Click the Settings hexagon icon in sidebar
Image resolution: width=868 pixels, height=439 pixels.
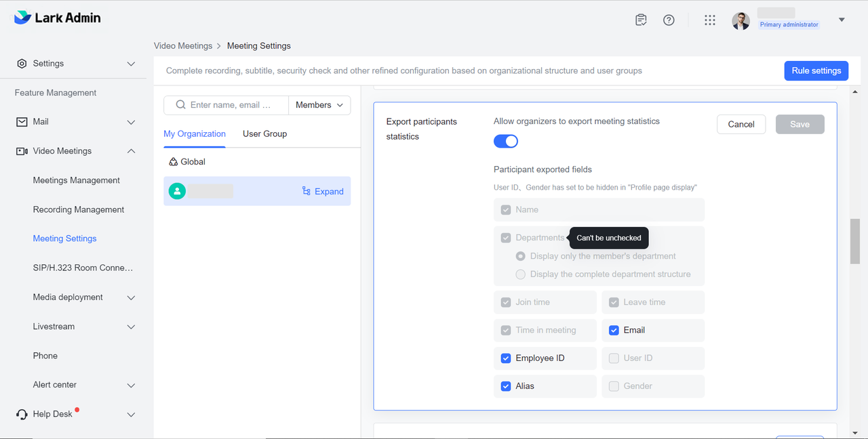tap(22, 64)
